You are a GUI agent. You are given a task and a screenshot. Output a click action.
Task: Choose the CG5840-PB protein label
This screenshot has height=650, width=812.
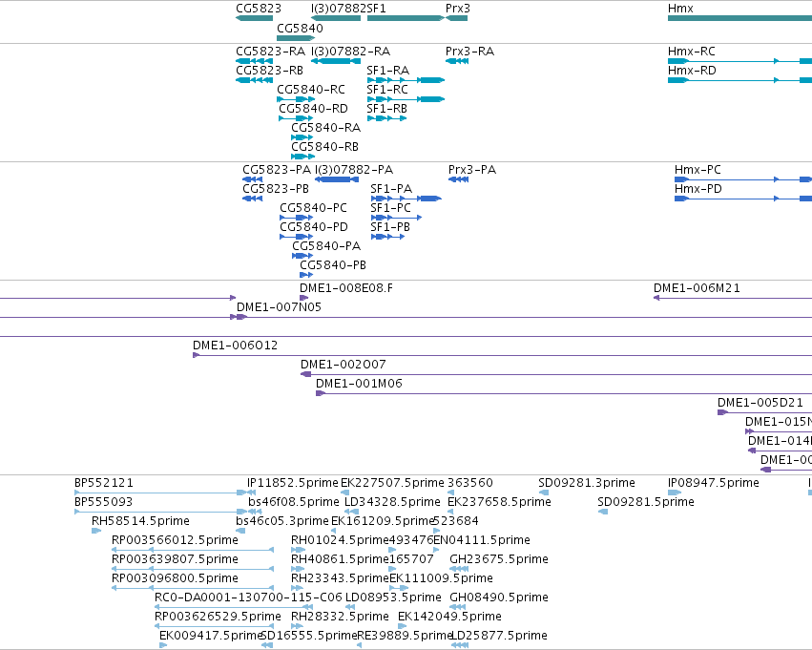[333, 265]
